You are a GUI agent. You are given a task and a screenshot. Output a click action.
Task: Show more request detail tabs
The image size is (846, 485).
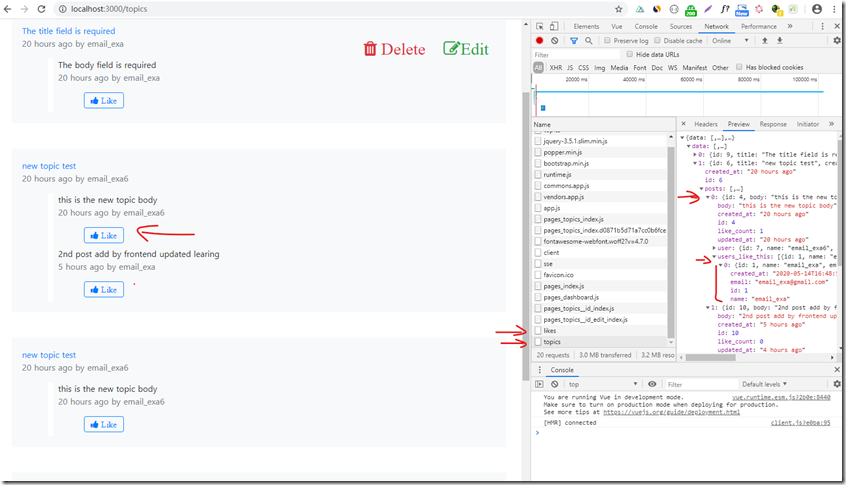pyautogui.click(x=831, y=124)
